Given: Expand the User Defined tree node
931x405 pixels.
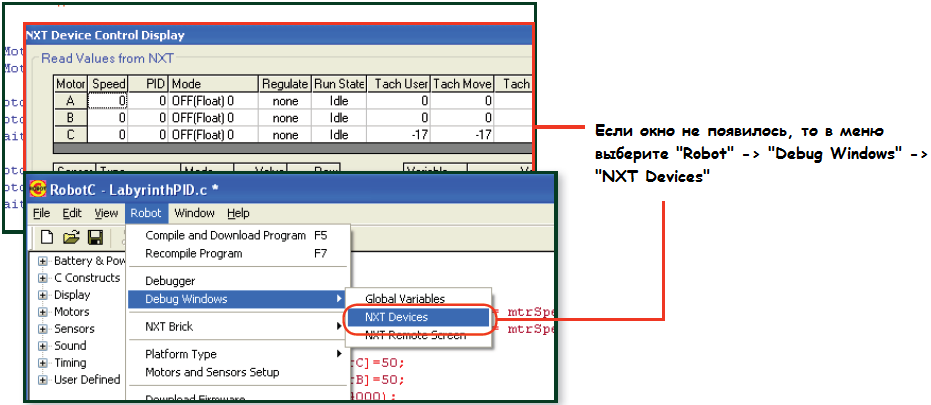Looking at the screenshot, I should tap(43, 379).
